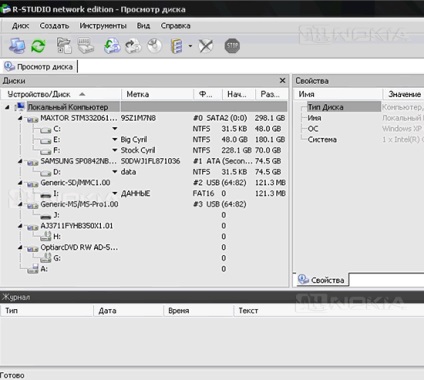
Task: Click the Метка column header
Action: pos(157,94)
